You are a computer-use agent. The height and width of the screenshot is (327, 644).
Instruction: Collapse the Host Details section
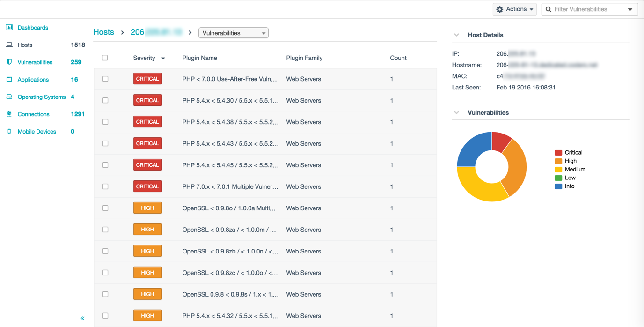[x=456, y=35]
